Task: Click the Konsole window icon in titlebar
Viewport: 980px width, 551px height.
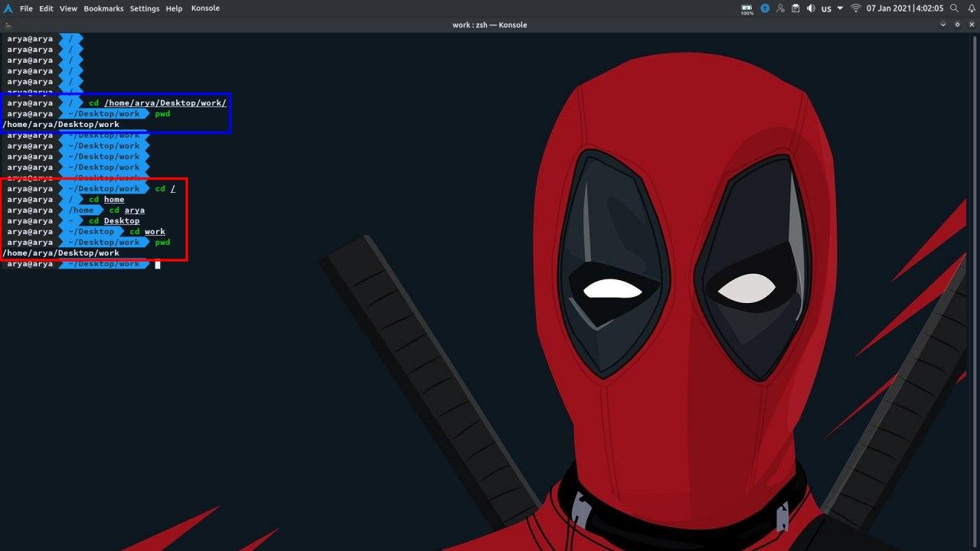Action: (8, 25)
